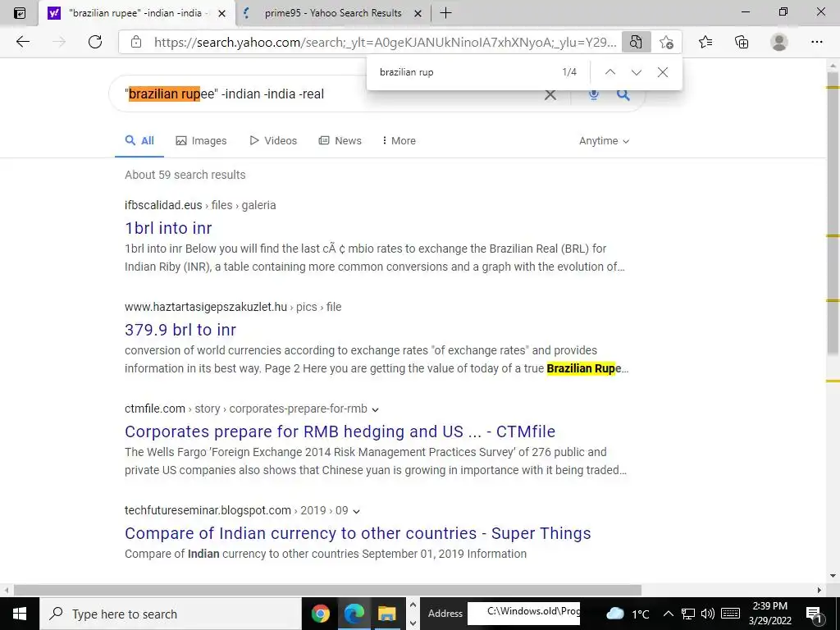Switch to Images results

[x=202, y=141]
